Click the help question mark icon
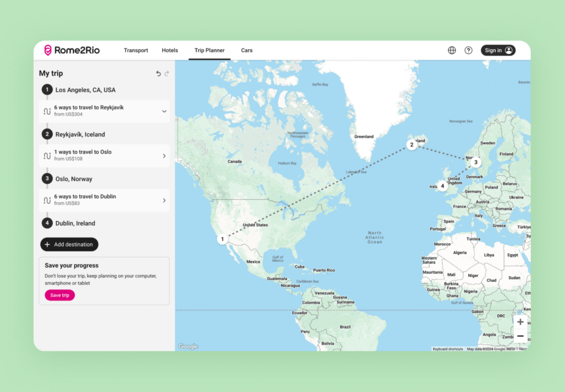The width and height of the screenshot is (565, 392). [x=468, y=50]
